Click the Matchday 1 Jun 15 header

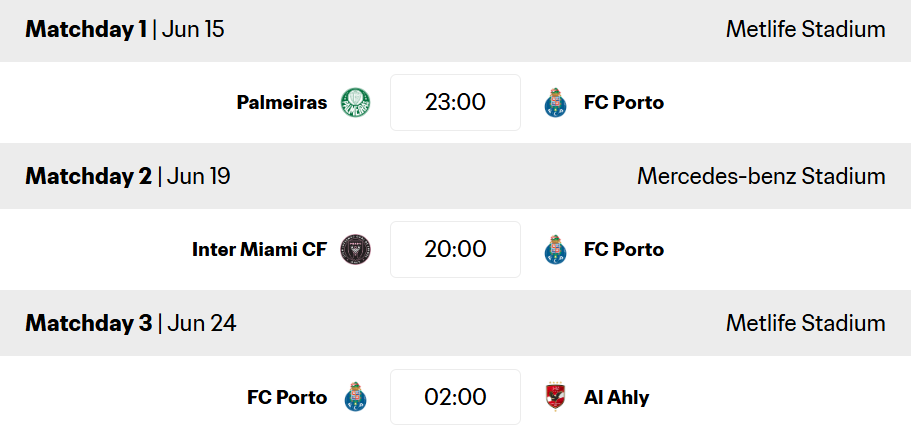(x=125, y=29)
